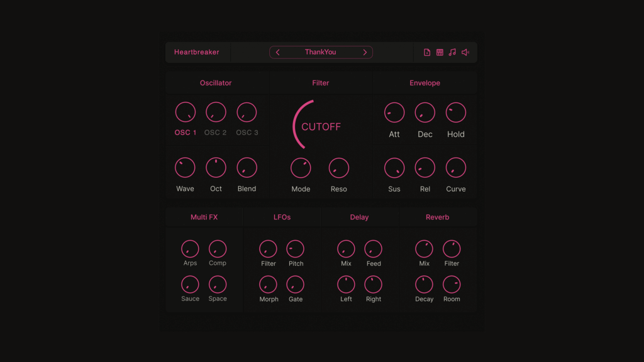Click the Filter section header
The image size is (644, 362).
click(x=321, y=83)
